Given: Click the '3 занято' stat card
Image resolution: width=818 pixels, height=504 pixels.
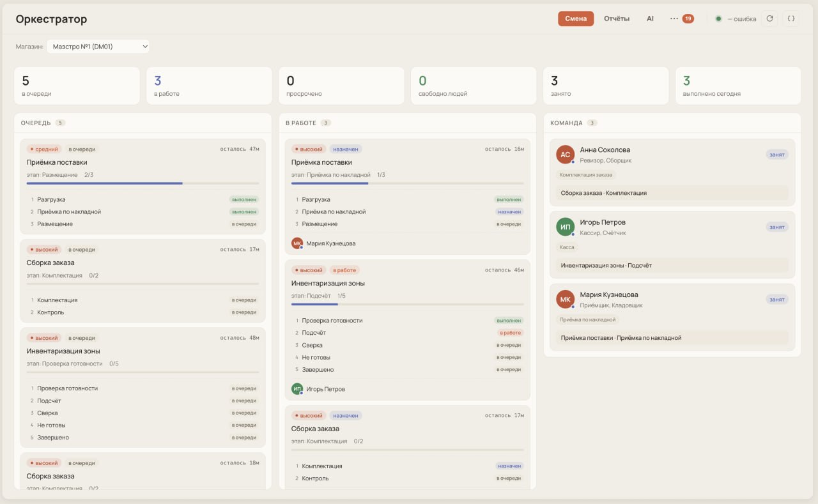Looking at the screenshot, I should (x=606, y=86).
